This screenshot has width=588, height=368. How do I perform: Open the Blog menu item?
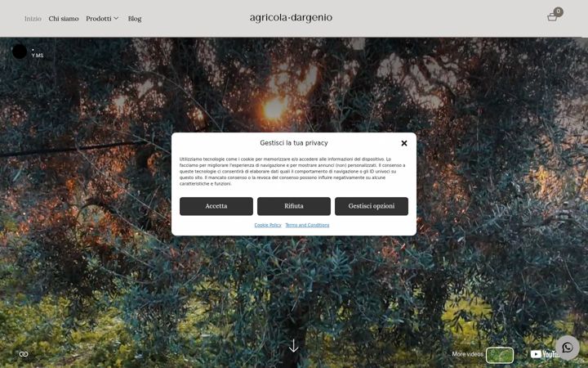(x=135, y=18)
